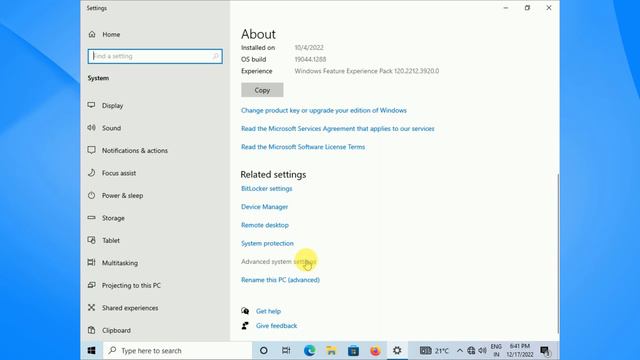
Task: Click the taskbar Type here to search box
Action: 178,351
